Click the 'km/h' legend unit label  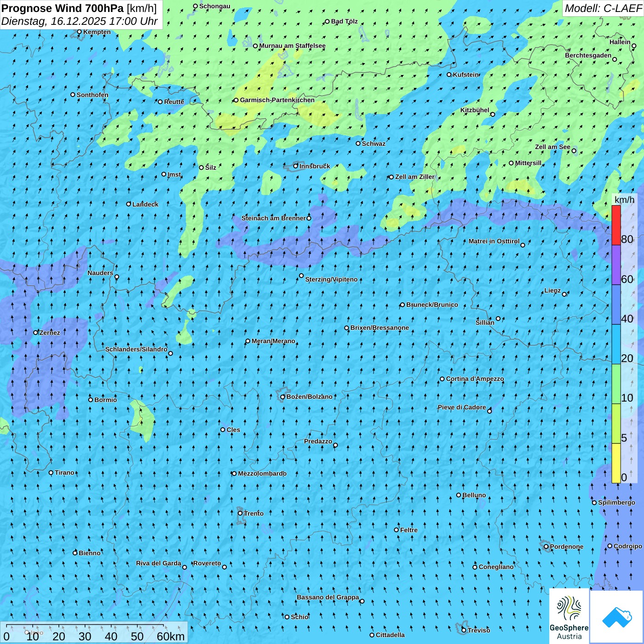coord(625,200)
